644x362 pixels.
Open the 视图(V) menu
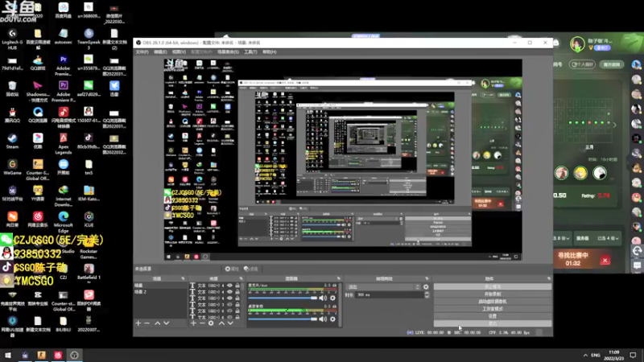[x=179, y=52]
